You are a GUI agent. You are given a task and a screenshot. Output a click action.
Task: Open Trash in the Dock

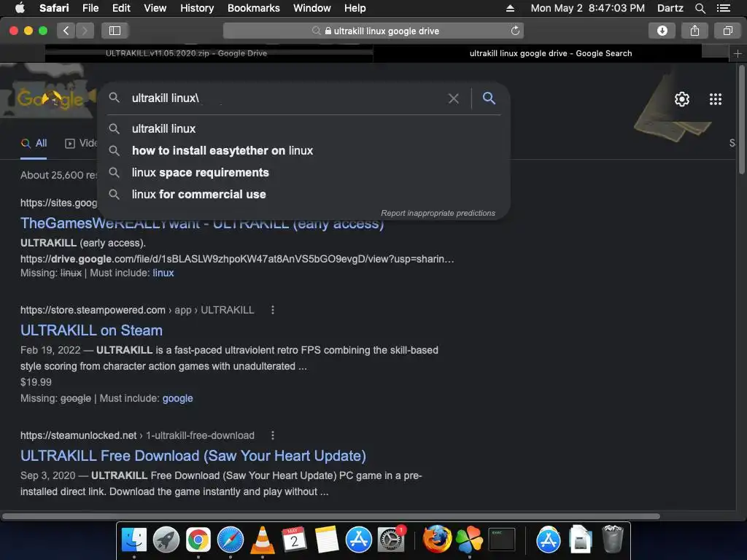coord(612,539)
